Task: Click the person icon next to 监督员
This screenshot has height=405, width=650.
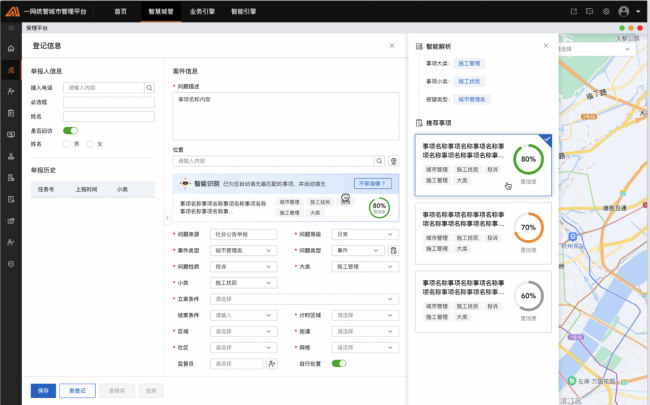Action: pyautogui.click(x=271, y=363)
